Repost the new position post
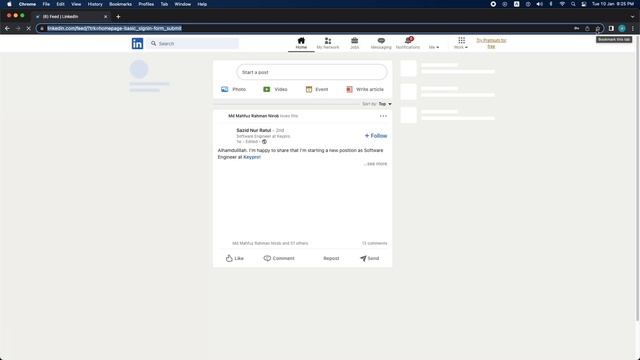Screen dimensions: 640x360 click(331, 258)
